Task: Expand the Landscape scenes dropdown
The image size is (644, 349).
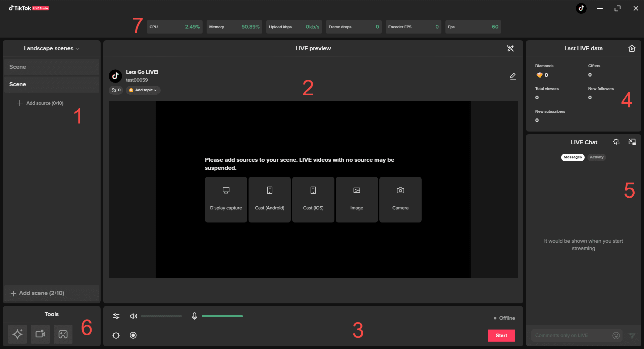Action: (51, 49)
